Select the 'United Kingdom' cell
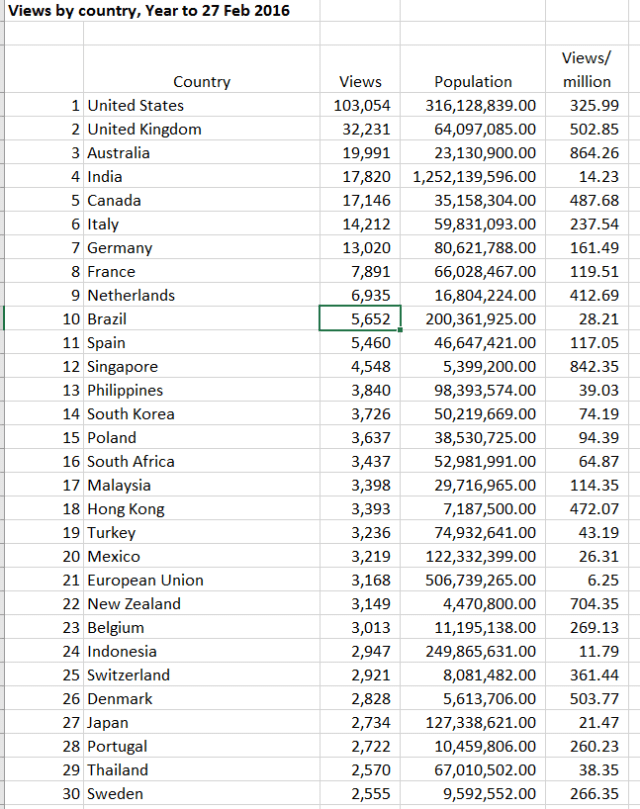This screenshot has height=809, width=640. pyautogui.click(x=144, y=129)
